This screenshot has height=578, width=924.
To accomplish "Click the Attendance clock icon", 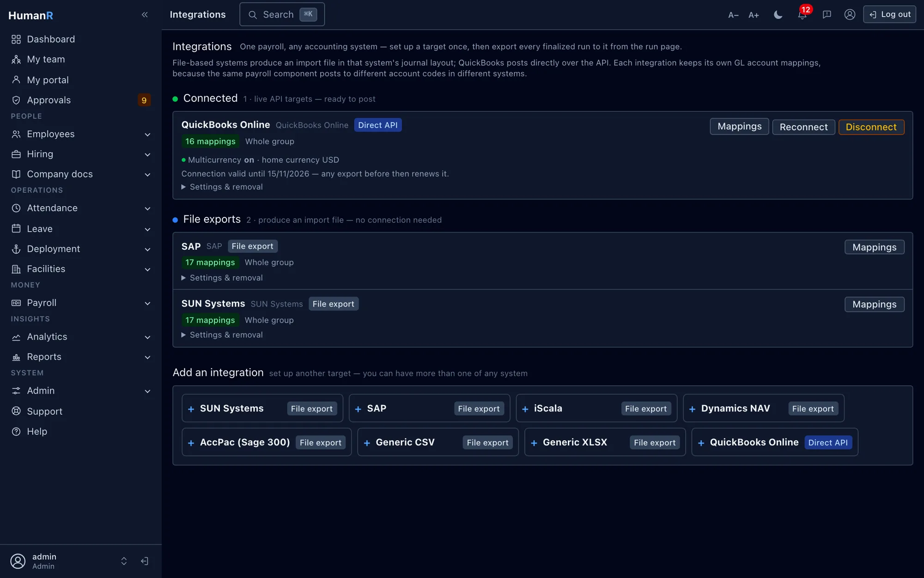I will pyautogui.click(x=16, y=208).
